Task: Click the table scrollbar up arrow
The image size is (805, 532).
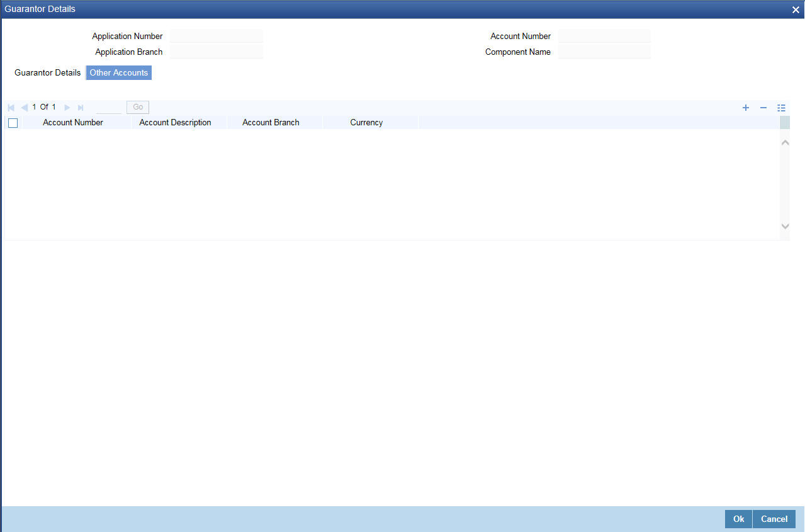Action: coord(785,143)
